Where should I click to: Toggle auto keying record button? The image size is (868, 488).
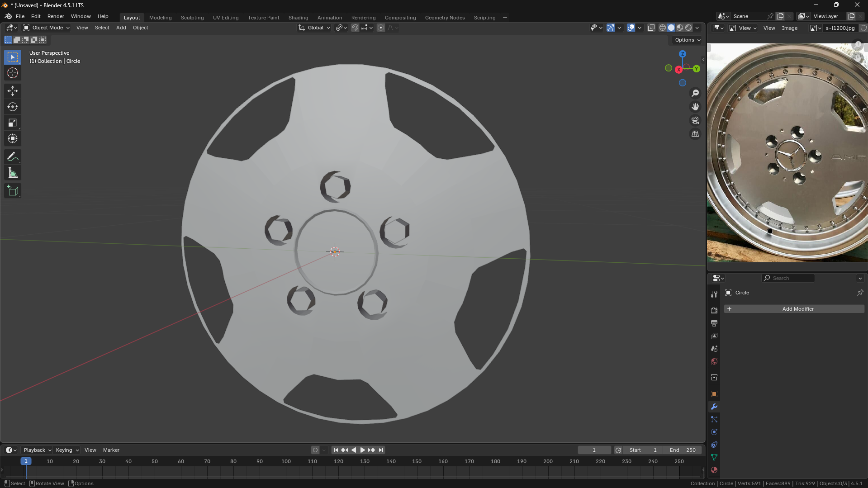click(x=315, y=450)
